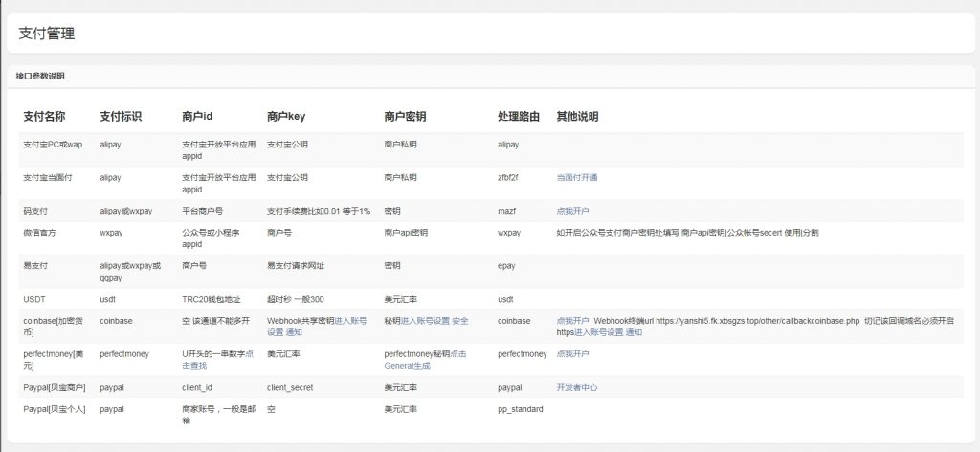Select the 支付宝当面付 row name
Image resolution: width=980 pixels, height=452 pixels.
[x=48, y=177]
